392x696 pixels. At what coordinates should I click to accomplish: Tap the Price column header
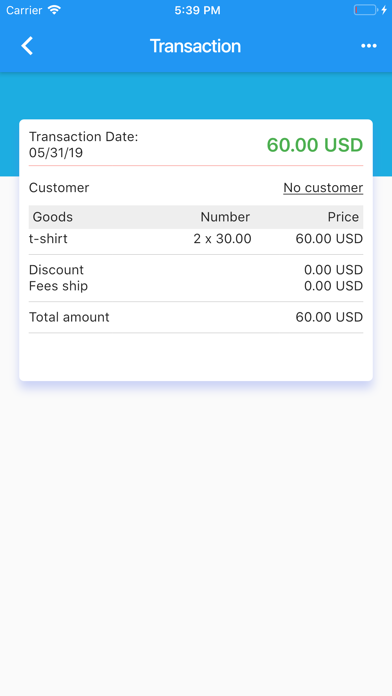click(343, 217)
